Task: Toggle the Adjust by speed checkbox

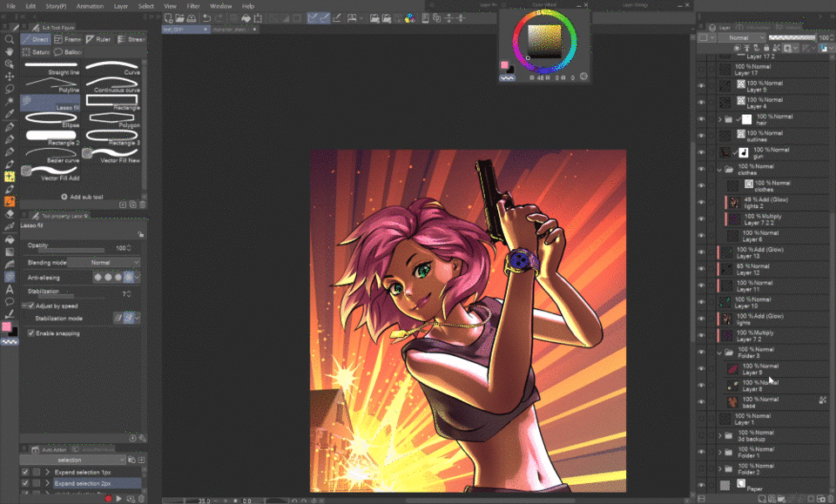Action: 31,306
